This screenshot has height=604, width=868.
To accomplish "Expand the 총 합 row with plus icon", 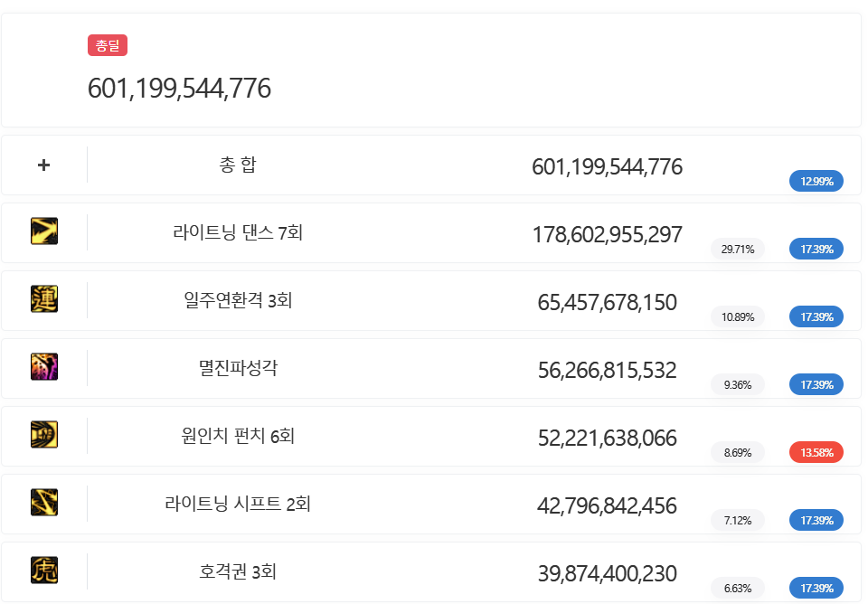I will click(44, 165).
